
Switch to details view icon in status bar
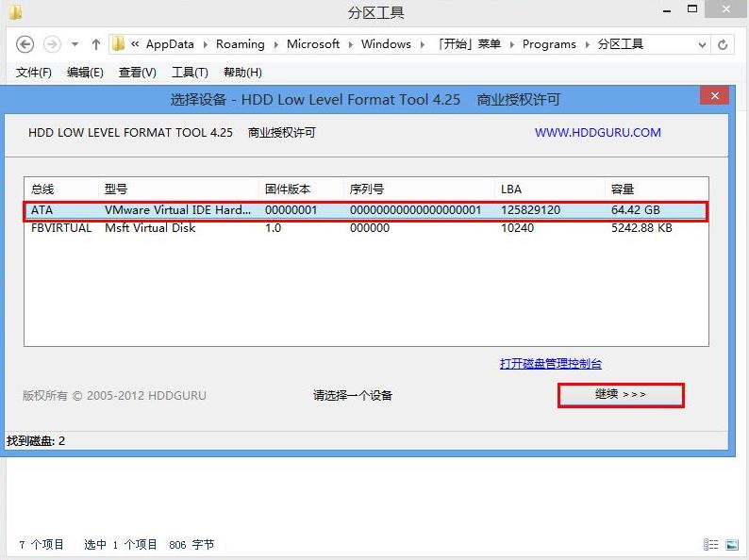tap(710, 545)
